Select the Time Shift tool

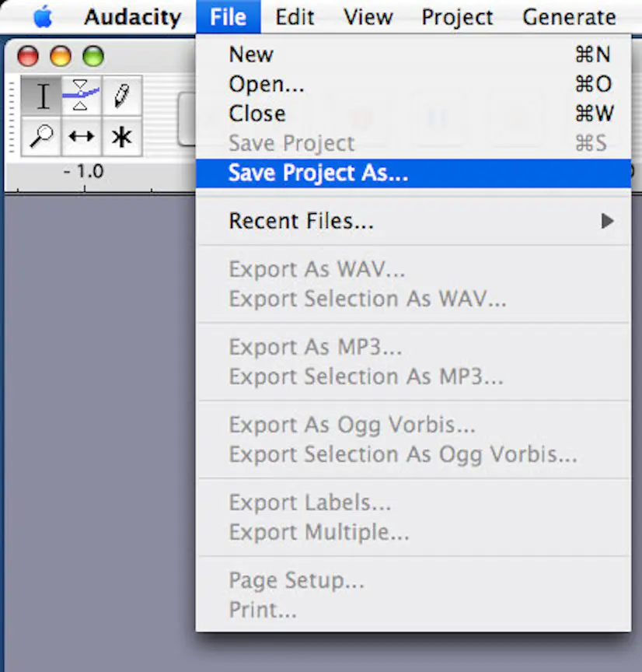tap(82, 137)
